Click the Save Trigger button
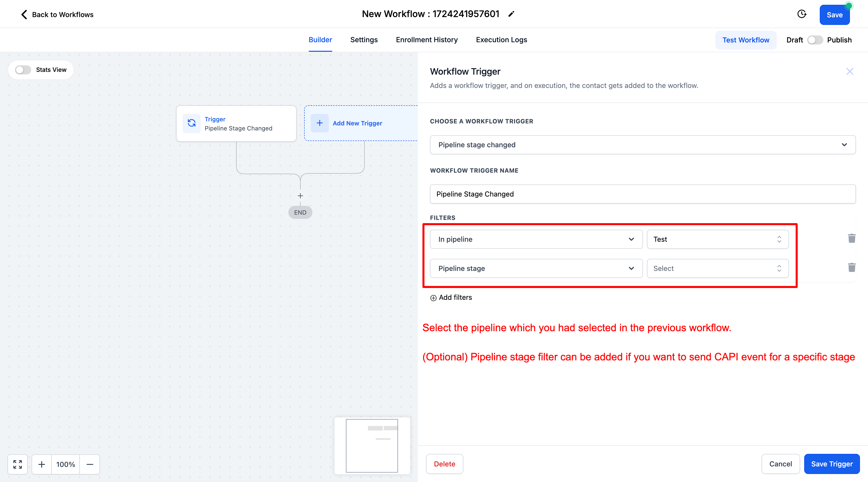 click(832, 464)
